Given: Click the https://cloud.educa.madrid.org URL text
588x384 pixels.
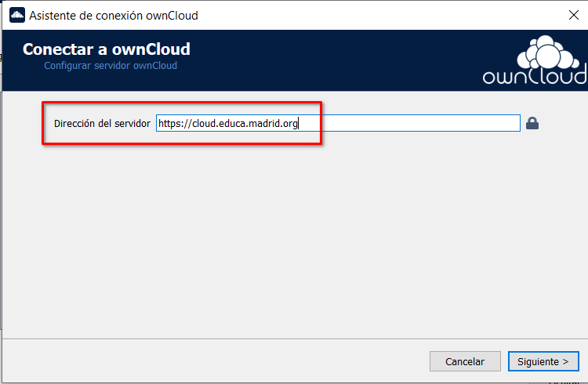Looking at the screenshot, I should [x=227, y=123].
